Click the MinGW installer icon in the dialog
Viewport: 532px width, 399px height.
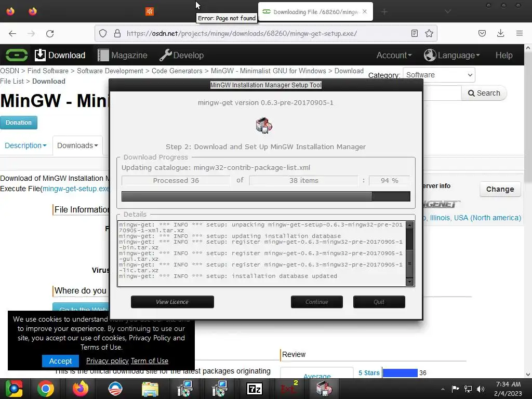click(x=264, y=126)
